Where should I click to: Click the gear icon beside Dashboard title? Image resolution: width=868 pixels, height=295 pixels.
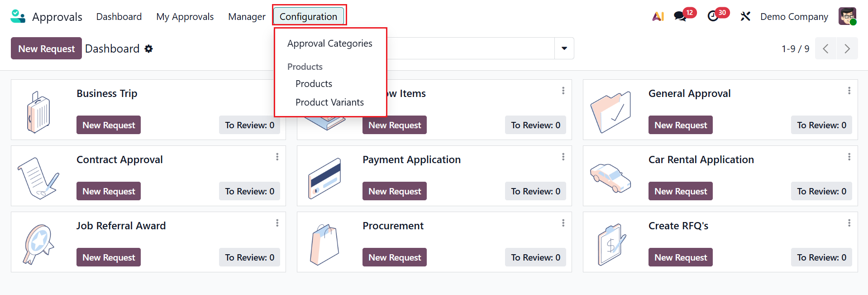coord(149,49)
